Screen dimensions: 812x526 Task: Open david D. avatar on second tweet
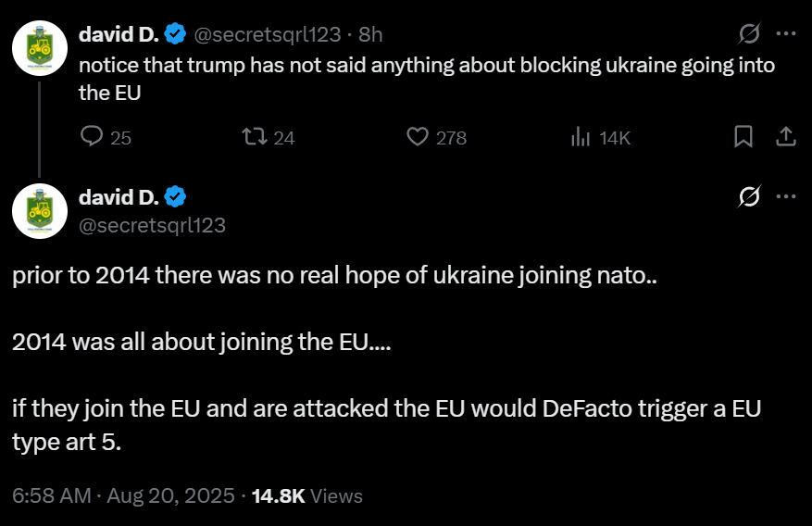click(40, 211)
